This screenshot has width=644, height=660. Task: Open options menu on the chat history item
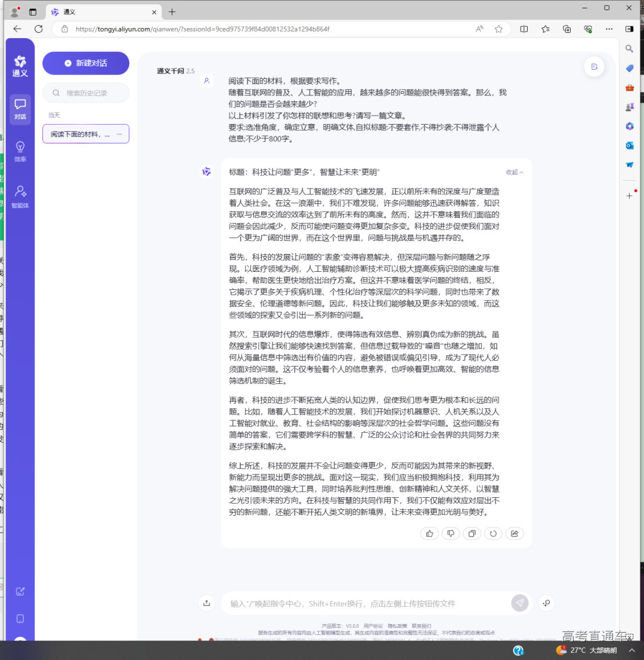[x=119, y=134]
